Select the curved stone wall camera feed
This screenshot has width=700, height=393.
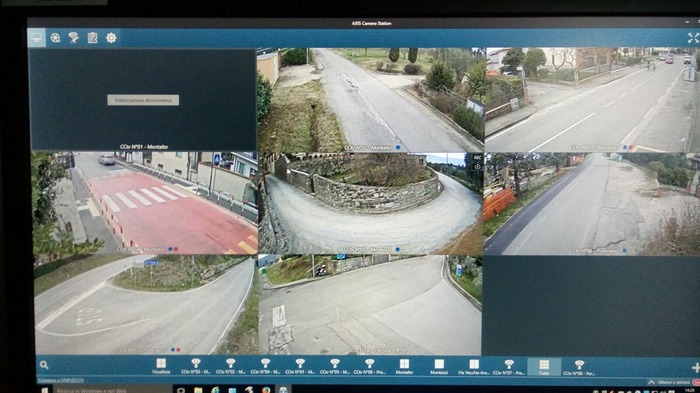pyautogui.click(x=371, y=204)
